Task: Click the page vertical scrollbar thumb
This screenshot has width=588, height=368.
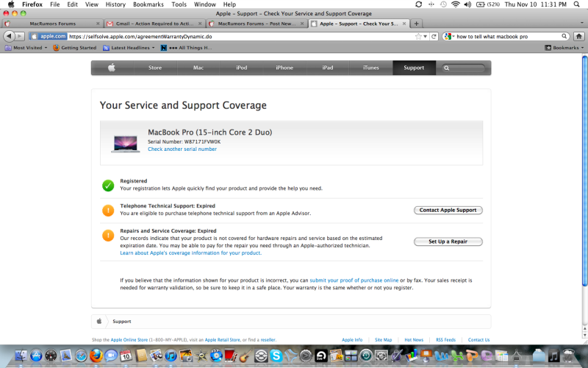Action: coord(584,171)
